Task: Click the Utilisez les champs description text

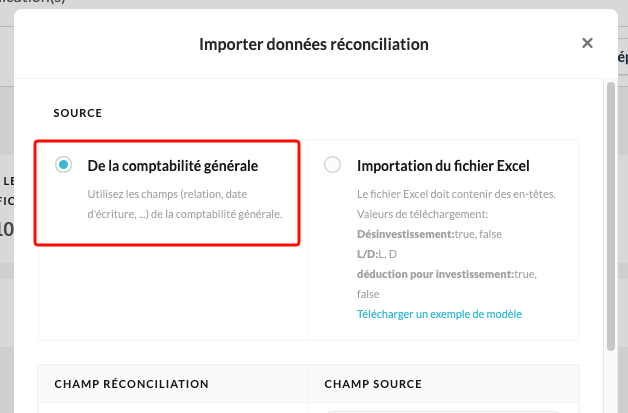Action: coord(185,205)
